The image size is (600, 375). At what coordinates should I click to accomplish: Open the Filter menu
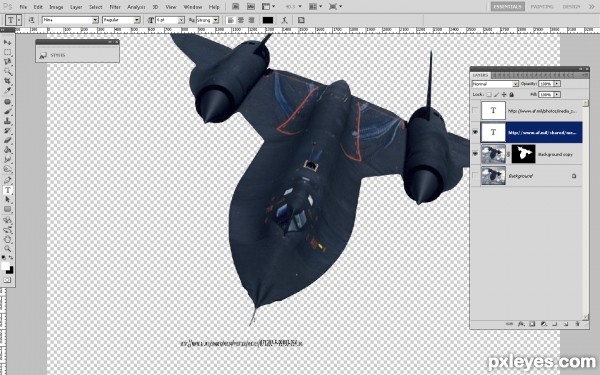[x=115, y=7]
